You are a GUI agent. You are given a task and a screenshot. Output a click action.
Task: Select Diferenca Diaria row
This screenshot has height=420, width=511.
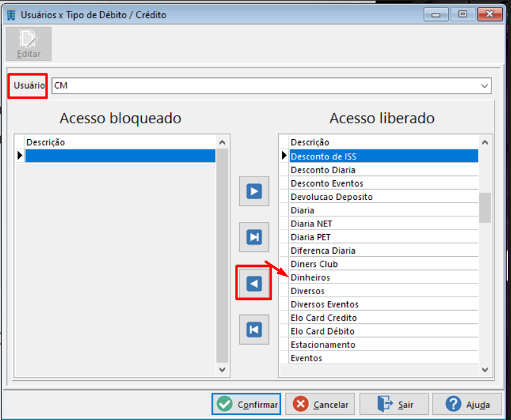pyautogui.click(x=384, y=250)
